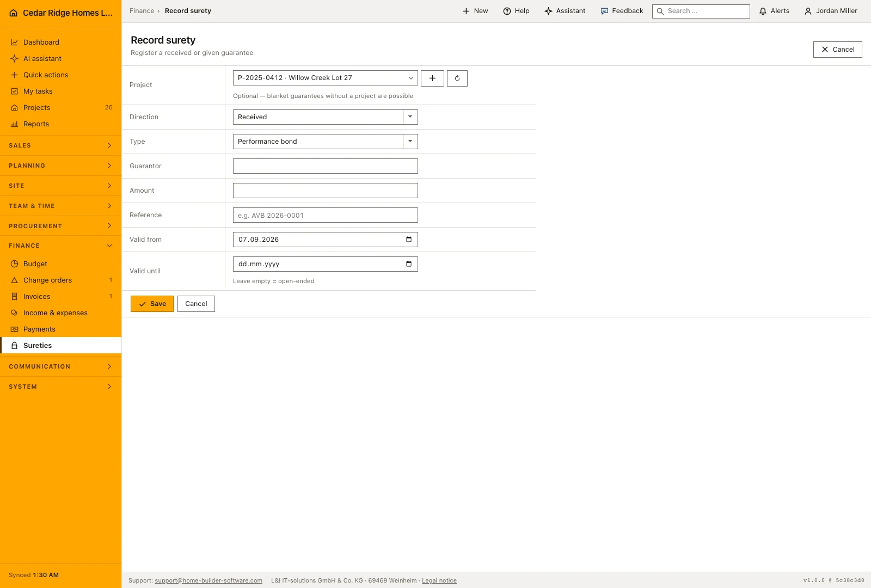Viewport: 871px width, 588px height.
Task: Open Invoices under Finance
Action: [x=60, y=296]
